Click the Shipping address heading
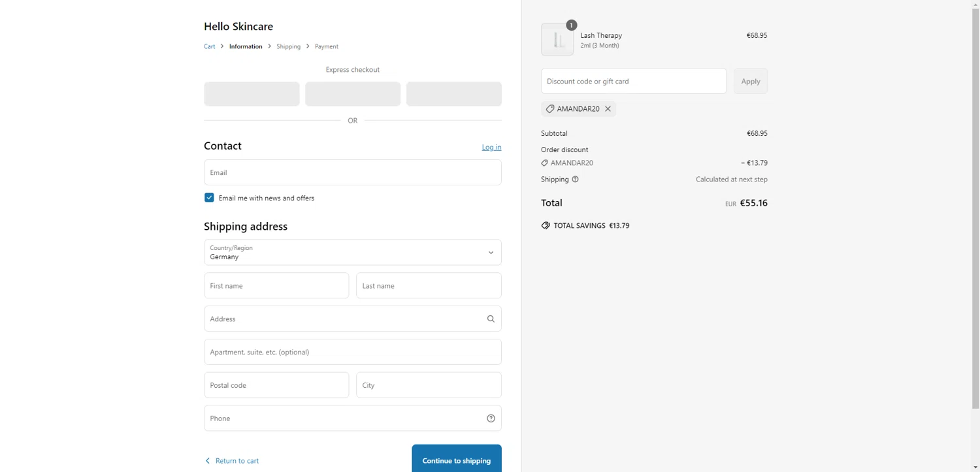 [x=246, y=227]
